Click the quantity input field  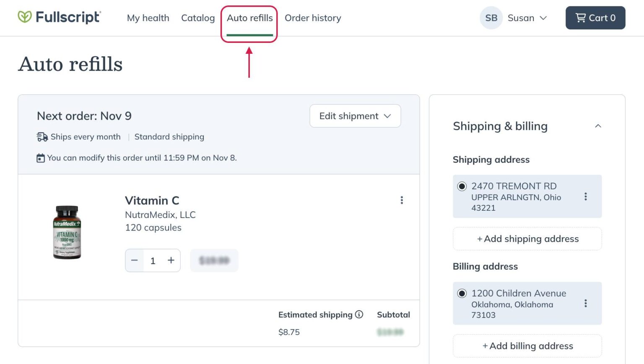coord(153,260)
